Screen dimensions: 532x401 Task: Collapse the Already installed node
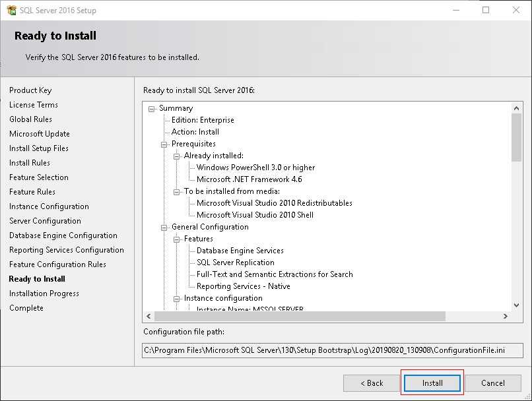coord(176,156)
